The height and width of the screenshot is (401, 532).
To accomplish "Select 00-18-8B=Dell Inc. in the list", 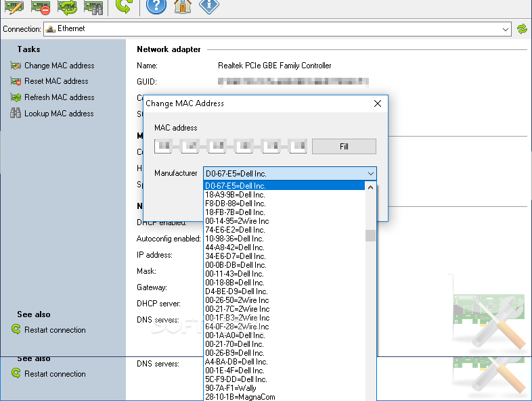I will point(284,283).
